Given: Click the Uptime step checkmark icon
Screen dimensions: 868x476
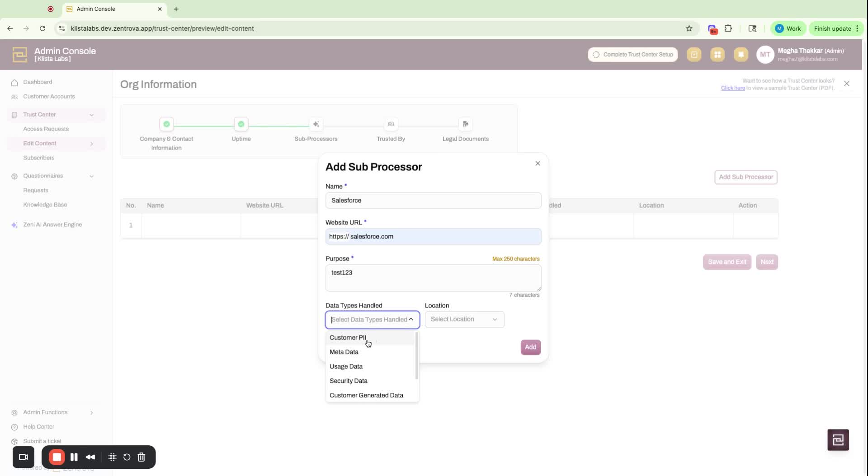Looking at the screenshot, I should tap(241, 124).
